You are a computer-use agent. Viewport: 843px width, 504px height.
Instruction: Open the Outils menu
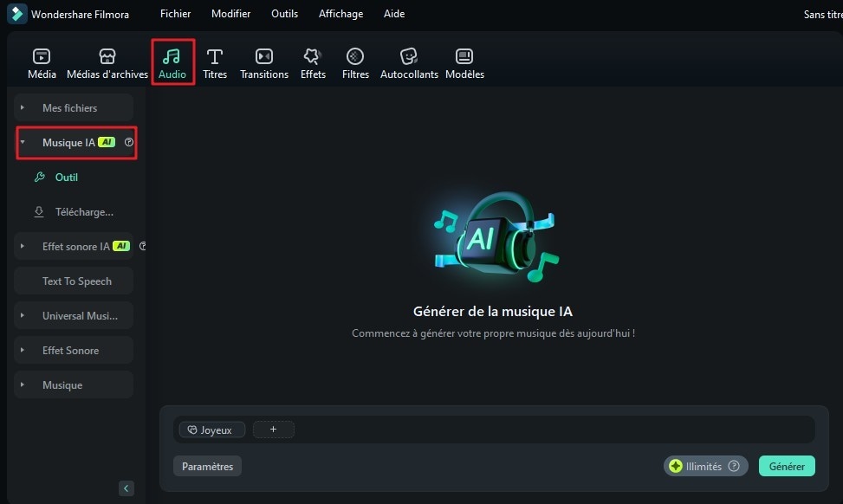tap(284, 14)
